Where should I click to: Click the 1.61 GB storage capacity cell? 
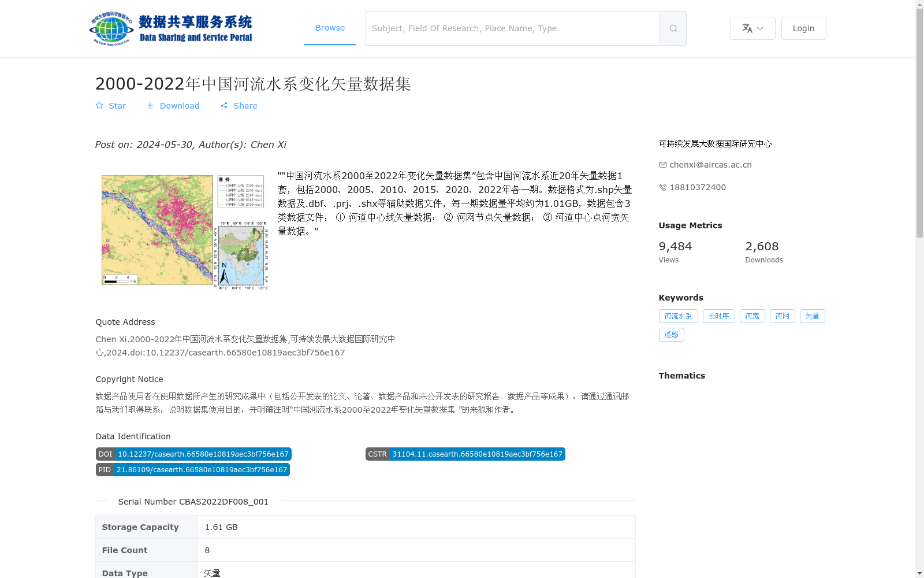[416, 527]
